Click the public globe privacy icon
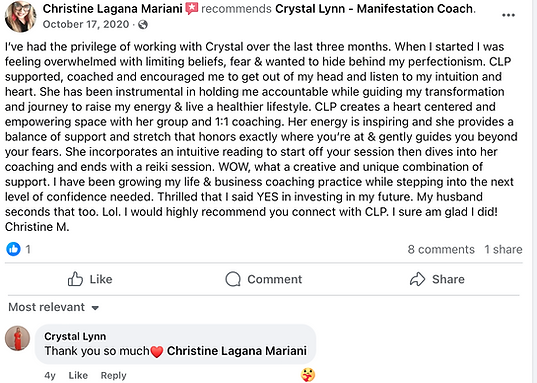This screenshot has height=383, width=537. (143, 25)
